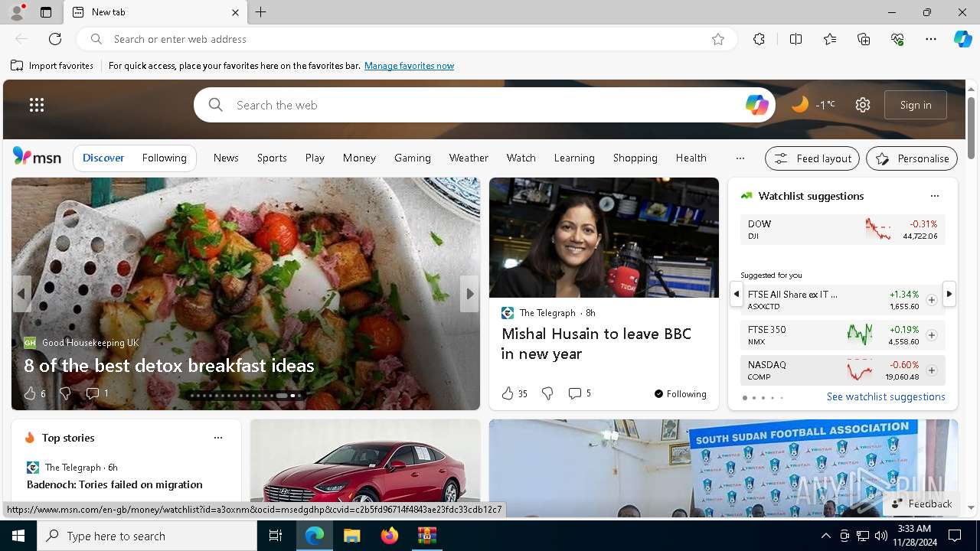Focus the browser address bar
Image resolution: width=980 pixels, height=551 pixels.
[407, 39]
